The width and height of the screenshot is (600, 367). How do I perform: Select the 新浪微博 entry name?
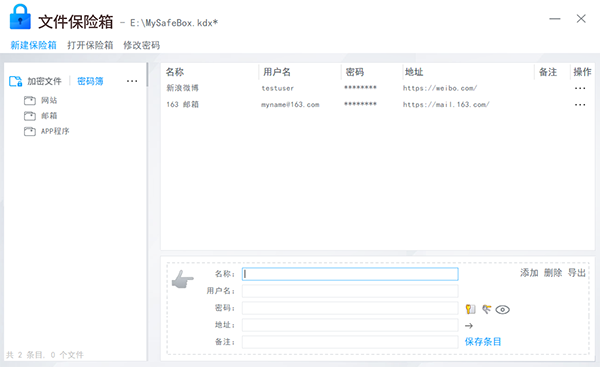[x=183, y=88]
